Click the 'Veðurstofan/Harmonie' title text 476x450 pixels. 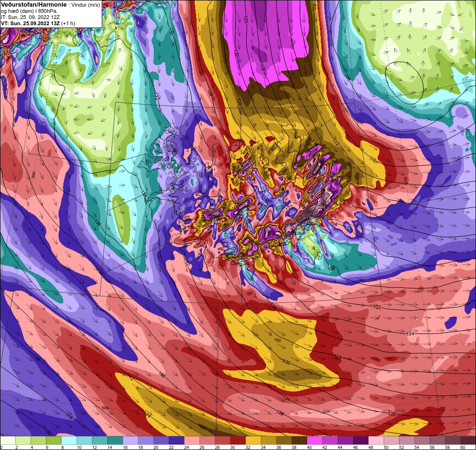coord(33,5)
